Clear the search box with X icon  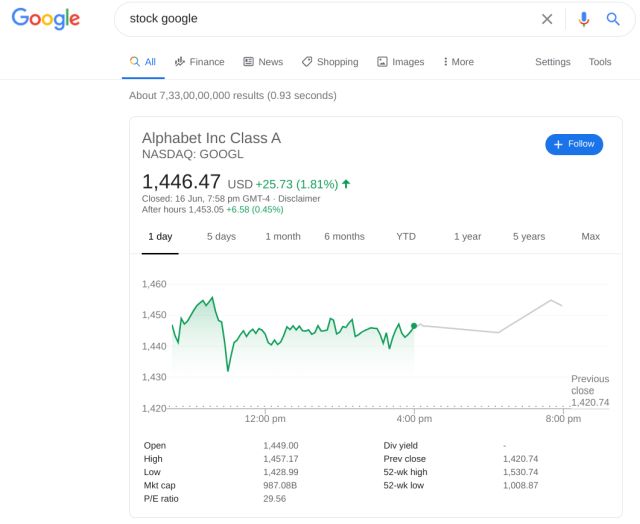click(x=547, y=19)
